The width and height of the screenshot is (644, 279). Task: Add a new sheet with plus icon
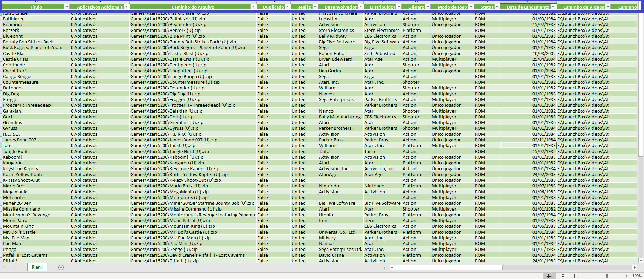coord(61,267)
